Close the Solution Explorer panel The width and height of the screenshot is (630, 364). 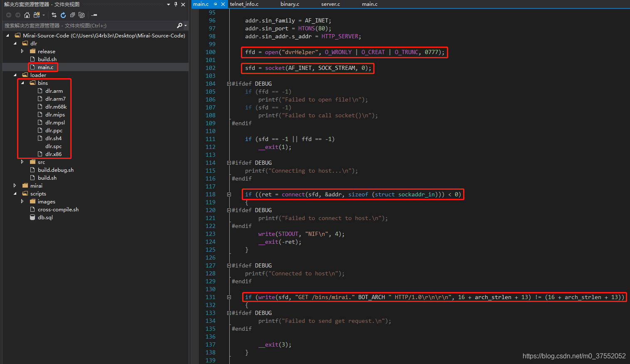click(x=183, y=5)
